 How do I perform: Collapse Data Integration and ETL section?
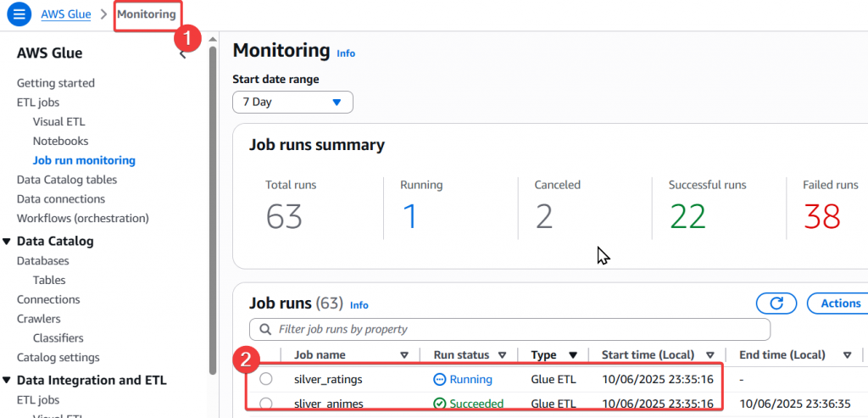tap(7, 381)
